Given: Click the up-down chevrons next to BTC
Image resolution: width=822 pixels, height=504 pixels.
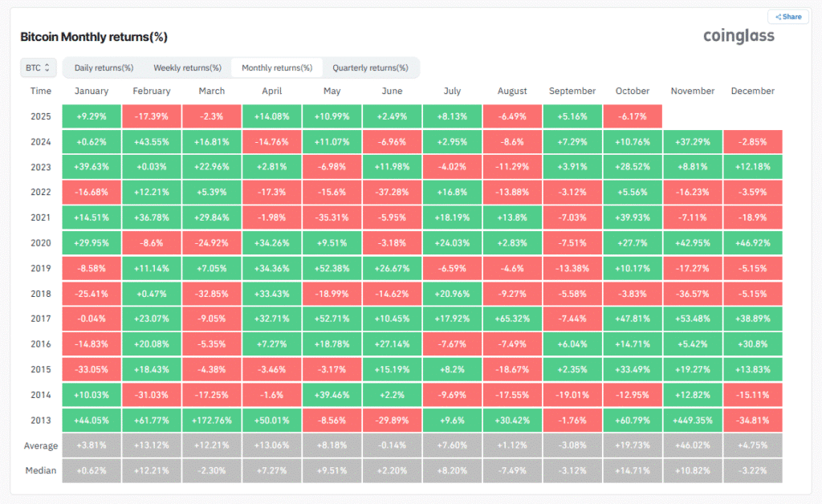Looking at the screenshot, I should pyautogui.click(x=48, y=67).
